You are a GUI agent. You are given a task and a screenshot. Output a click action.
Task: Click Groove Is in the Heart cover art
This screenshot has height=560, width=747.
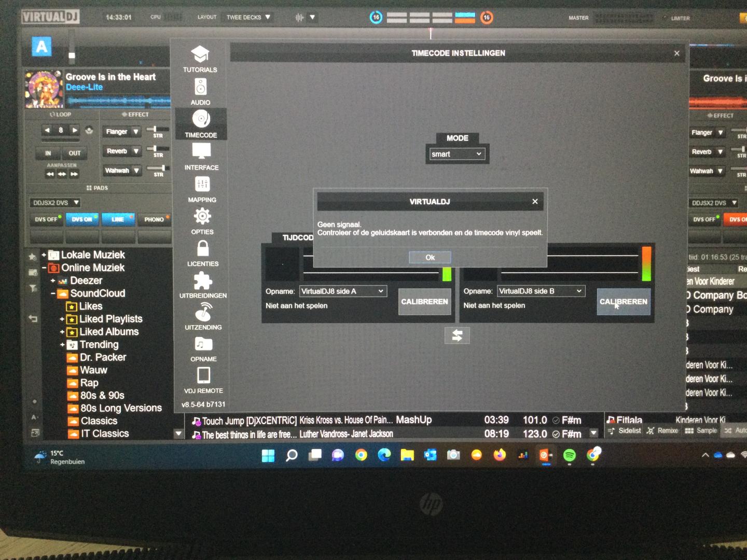(44, 89)
